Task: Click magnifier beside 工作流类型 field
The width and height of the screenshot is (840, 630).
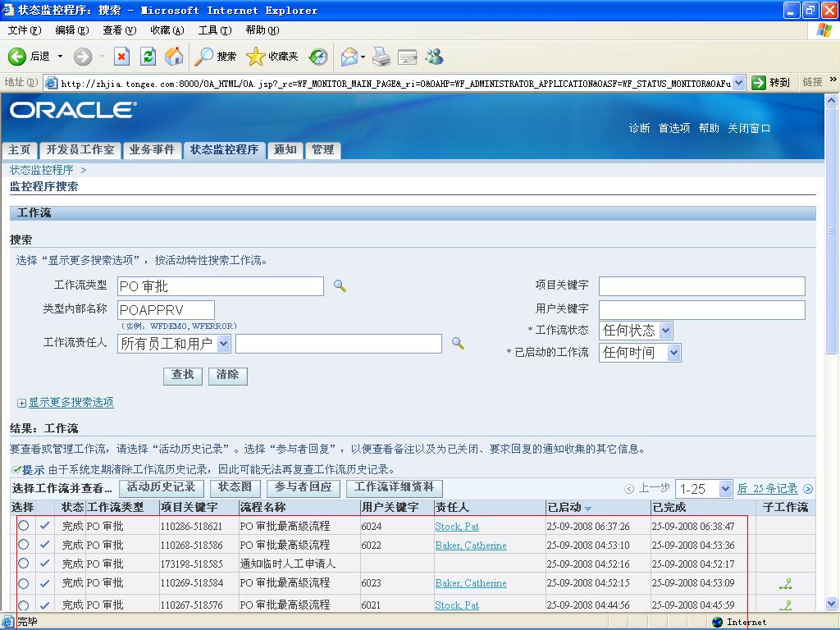Action: pyautogui.click(x=340, y=285)
